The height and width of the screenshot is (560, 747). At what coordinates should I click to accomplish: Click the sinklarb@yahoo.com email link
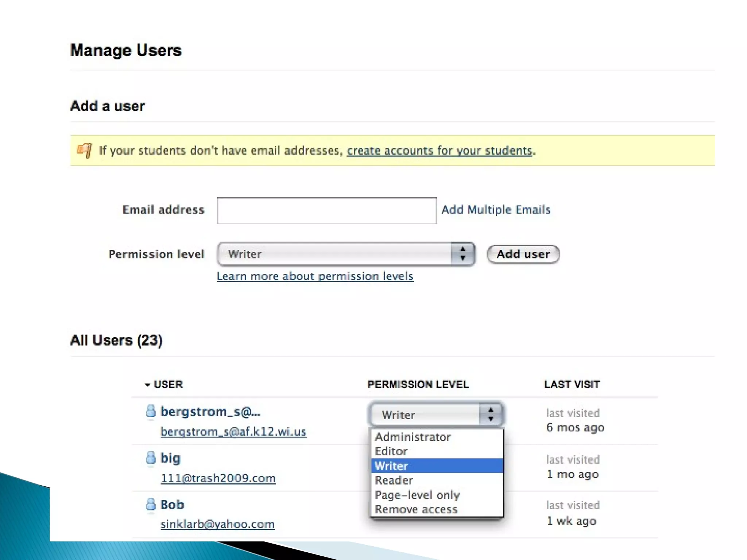(217, 524)
